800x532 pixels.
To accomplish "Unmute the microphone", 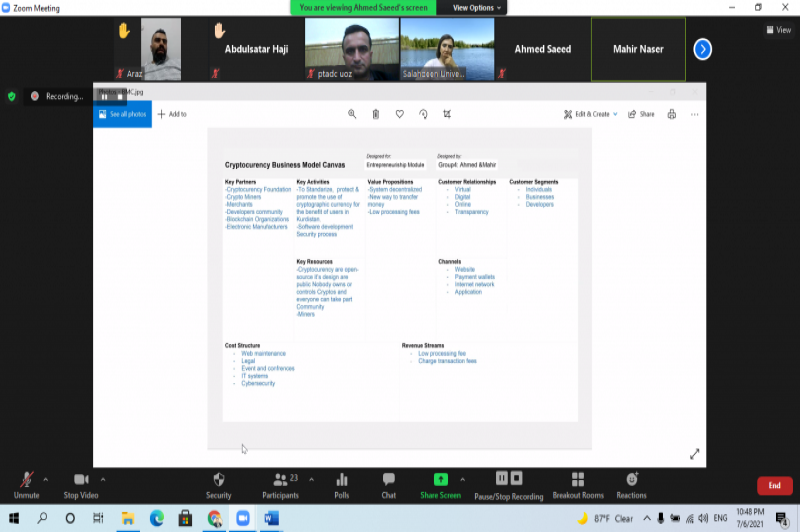I will 26,481.
